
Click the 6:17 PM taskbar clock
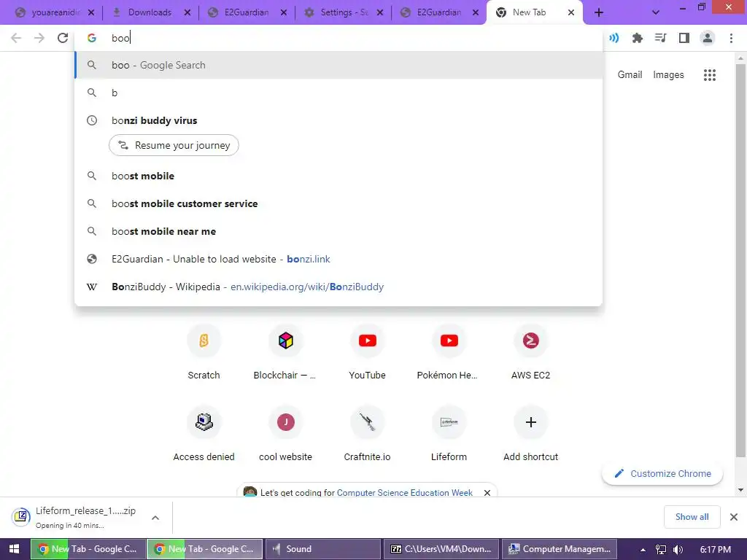(715, 550)
